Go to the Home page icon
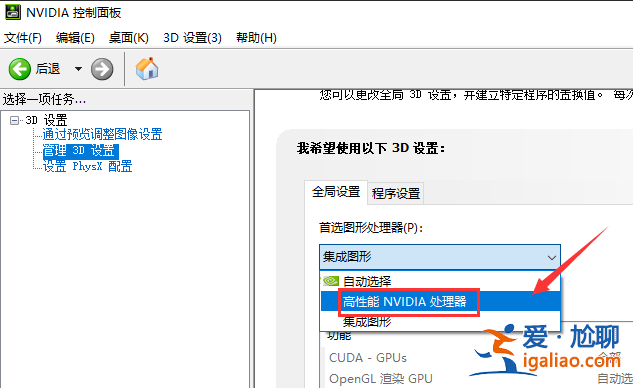Image resolution: width=633 pixels, height=388 pixels. point(147,68)
